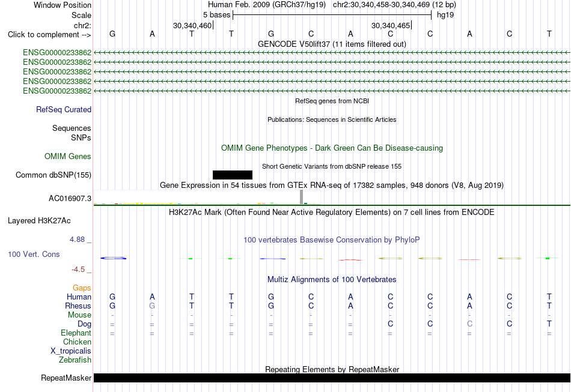Click the hg19 label beside scale bar
Viewport: 571px width, 392px height.
[x=445, y=15]
